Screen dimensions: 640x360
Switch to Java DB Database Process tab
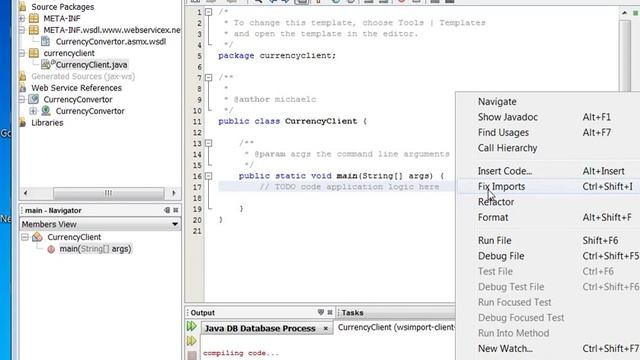pos(260,328)
